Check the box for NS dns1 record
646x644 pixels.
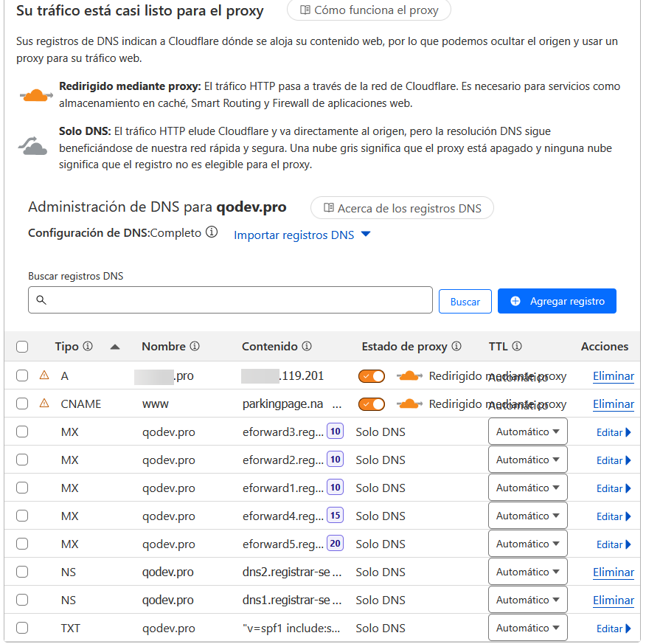22,600
